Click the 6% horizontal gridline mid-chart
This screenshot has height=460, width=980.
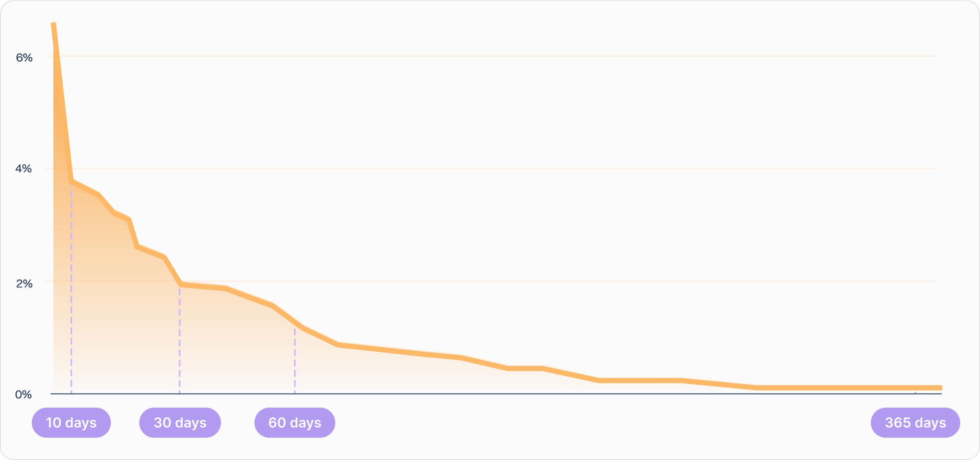point(490,56)
